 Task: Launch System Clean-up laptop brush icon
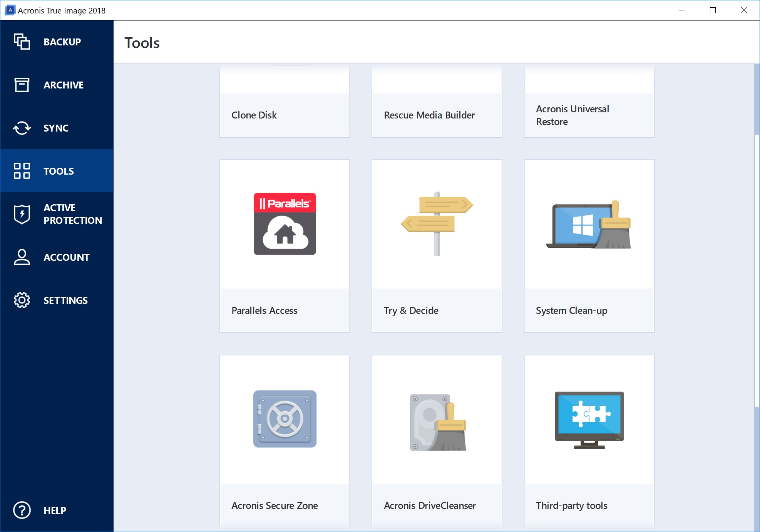click(589, 225)
